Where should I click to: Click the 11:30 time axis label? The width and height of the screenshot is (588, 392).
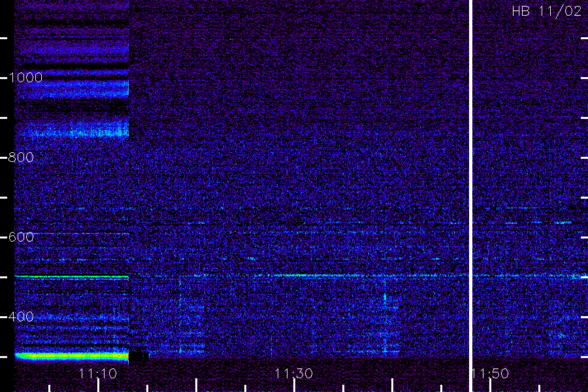coord(293,374)
